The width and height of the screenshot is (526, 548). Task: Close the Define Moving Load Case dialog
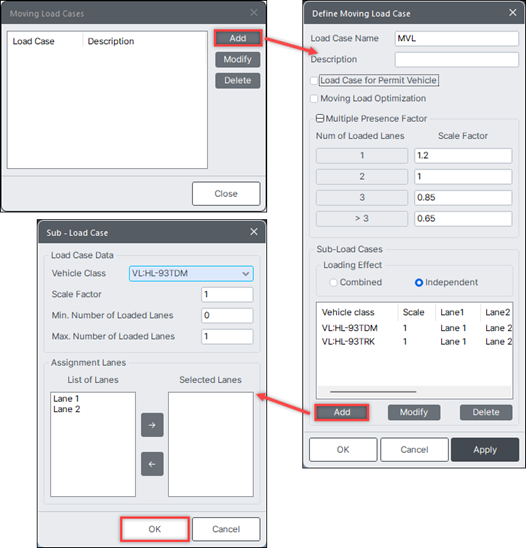point(513,13)
